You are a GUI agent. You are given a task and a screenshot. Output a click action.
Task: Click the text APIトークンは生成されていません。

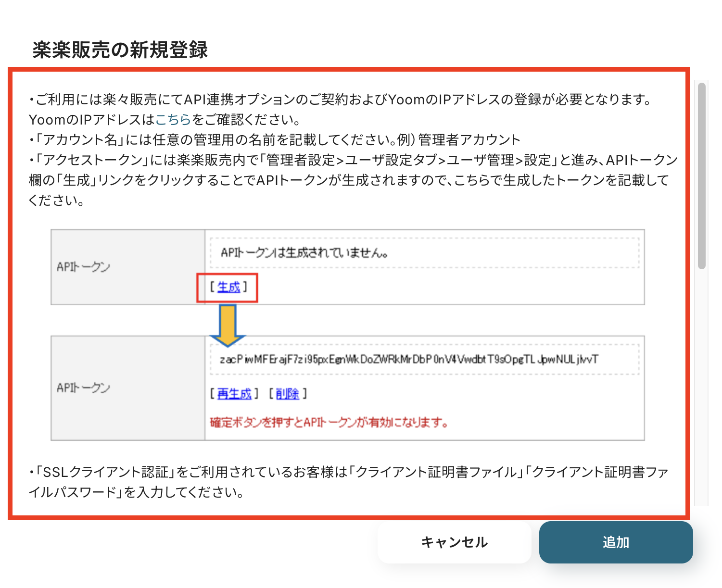(x=304, y=252)
